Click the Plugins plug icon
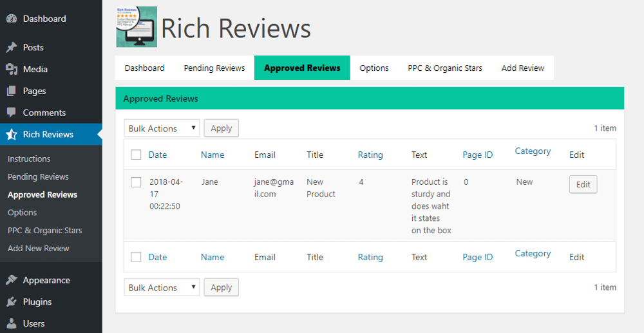The image size is (644, 333). coord(12,302)
